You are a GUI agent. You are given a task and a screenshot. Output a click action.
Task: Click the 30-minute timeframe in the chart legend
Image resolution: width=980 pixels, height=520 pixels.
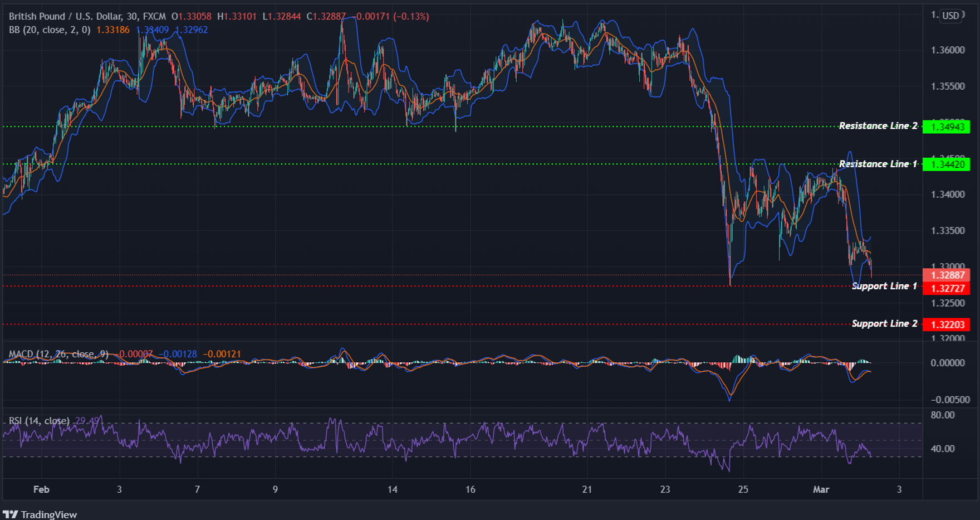pyautogui.click(x=131, y=16)
